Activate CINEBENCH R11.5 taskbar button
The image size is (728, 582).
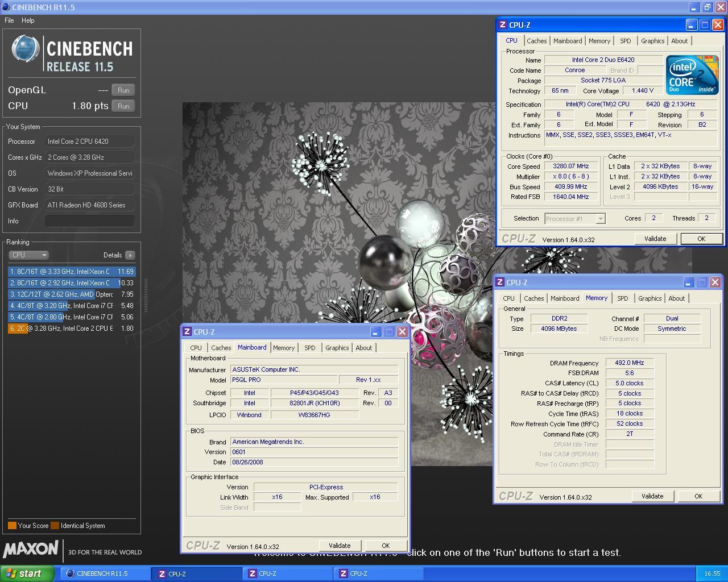(105, 573)
